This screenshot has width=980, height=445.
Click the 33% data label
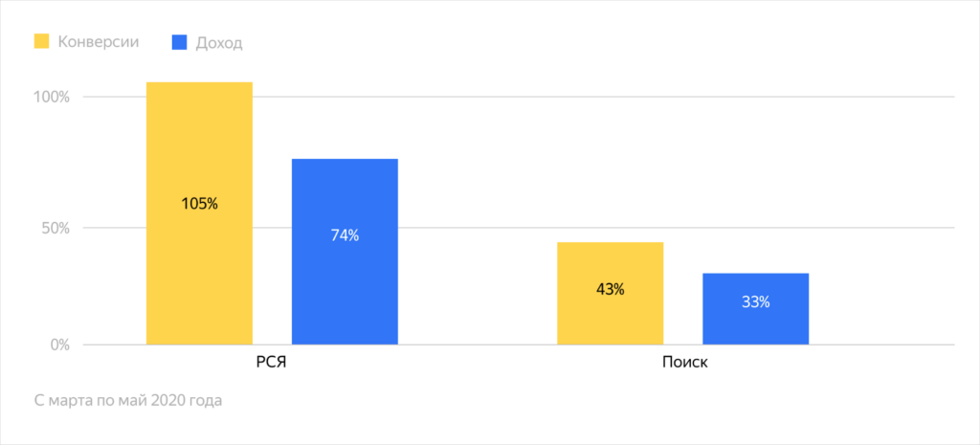coord(755,301)
